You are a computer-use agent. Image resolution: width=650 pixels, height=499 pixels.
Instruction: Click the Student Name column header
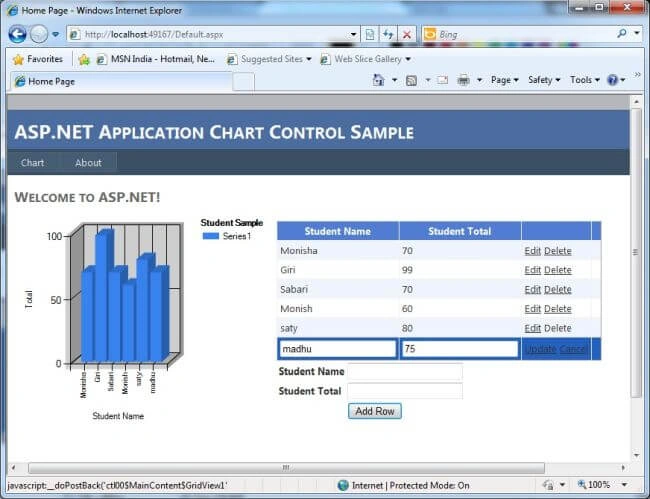(x=337, y=231)
